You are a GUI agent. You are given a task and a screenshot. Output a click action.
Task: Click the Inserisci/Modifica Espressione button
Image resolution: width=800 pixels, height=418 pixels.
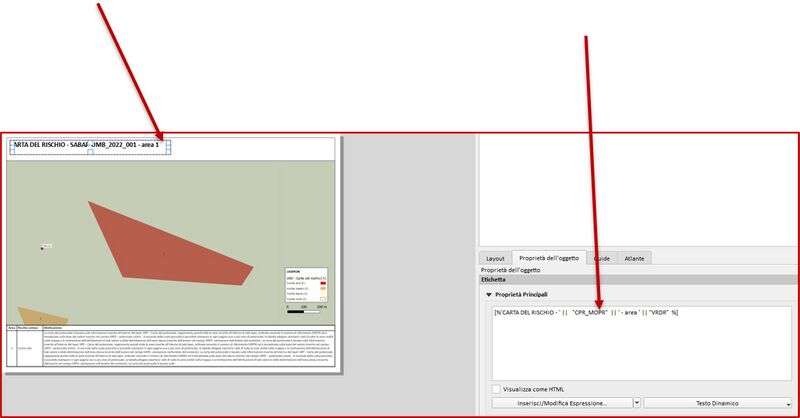(562, 402)
